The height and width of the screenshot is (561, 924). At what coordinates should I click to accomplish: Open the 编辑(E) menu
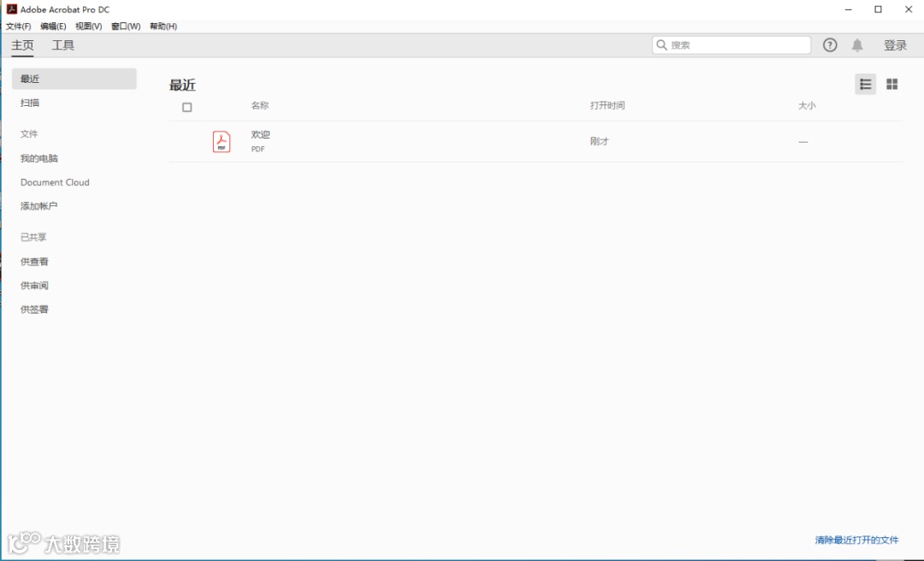point(53,26)
